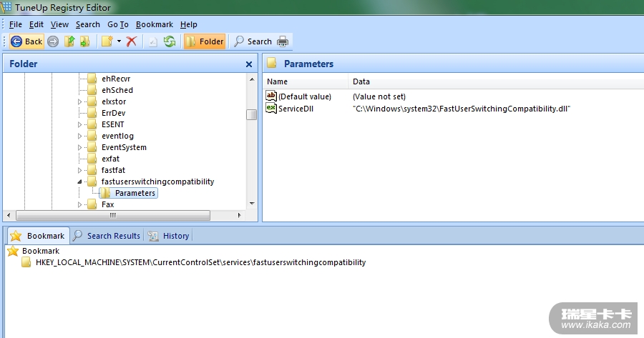Image resolution: width=644 pixels, height=338 pixels.
Task: Select the exfat folder
Action: (x=110, y=159)
